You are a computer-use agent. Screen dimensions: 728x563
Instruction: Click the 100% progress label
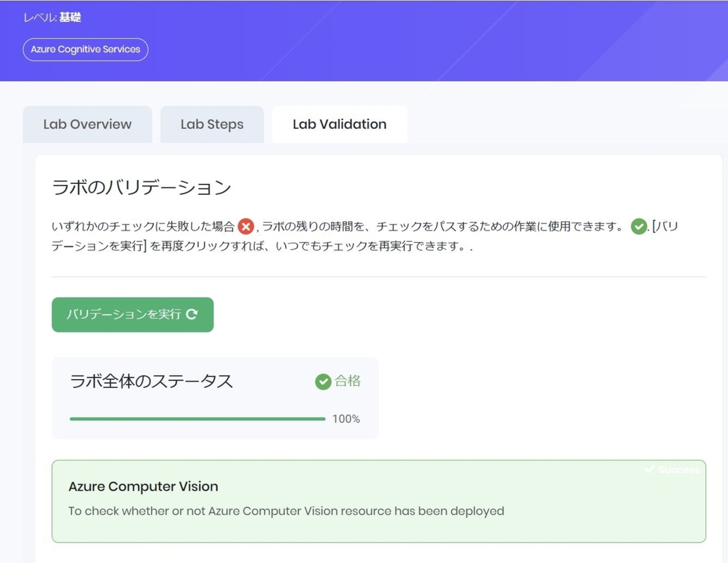click(x=346, y=419)
